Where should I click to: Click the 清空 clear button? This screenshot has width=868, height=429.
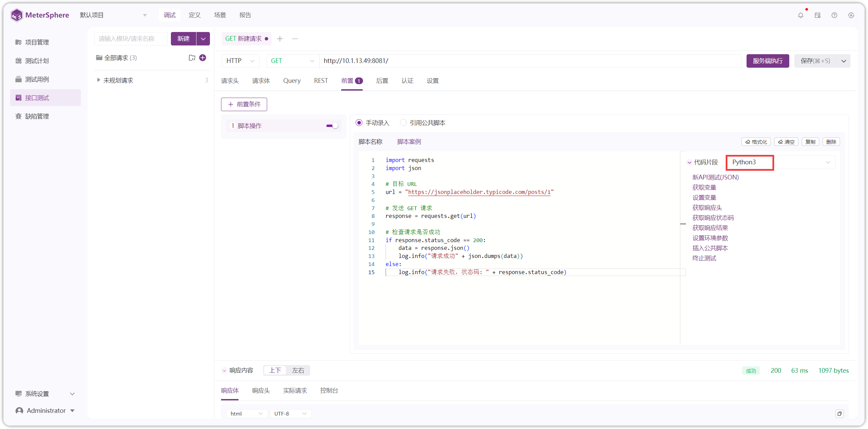pos(786,142)
